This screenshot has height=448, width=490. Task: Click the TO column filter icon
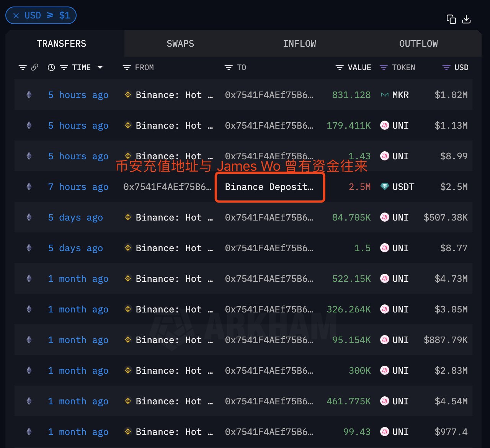click(229, 68)
